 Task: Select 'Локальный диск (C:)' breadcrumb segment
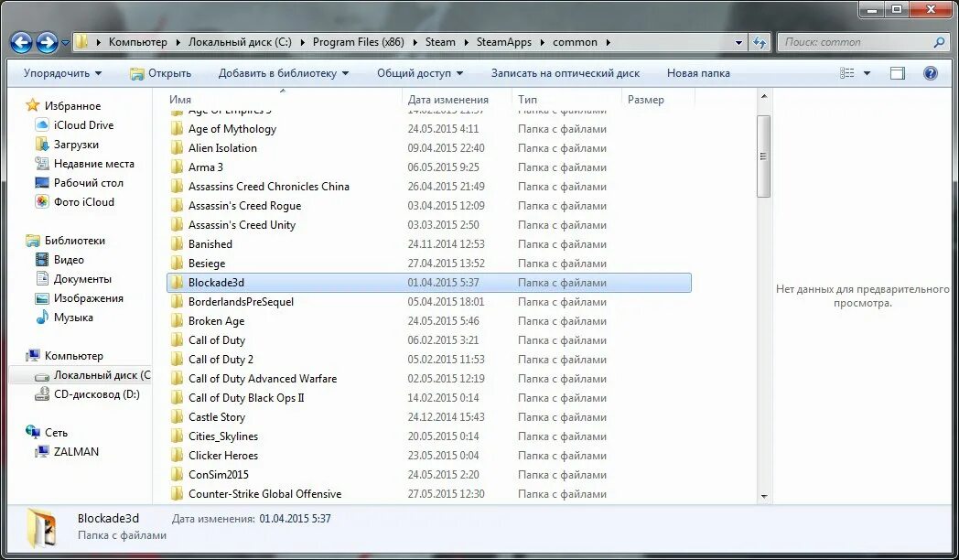pos(240,42)
